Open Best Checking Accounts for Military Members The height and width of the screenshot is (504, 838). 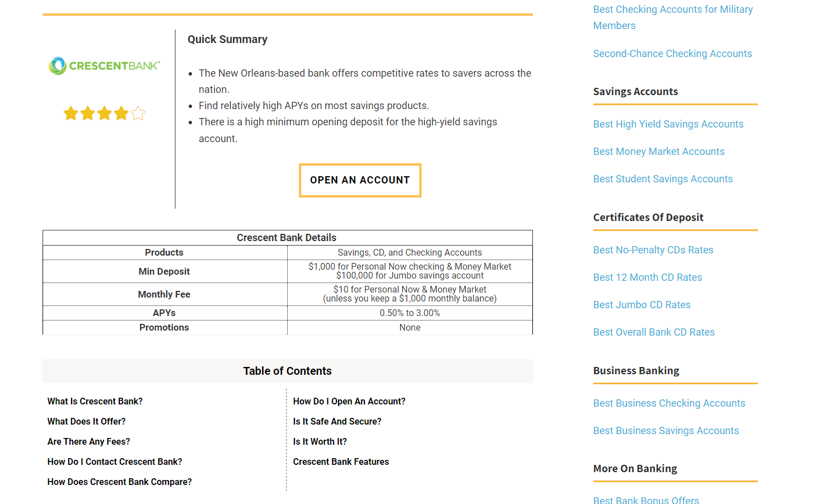tap(673, 17)
